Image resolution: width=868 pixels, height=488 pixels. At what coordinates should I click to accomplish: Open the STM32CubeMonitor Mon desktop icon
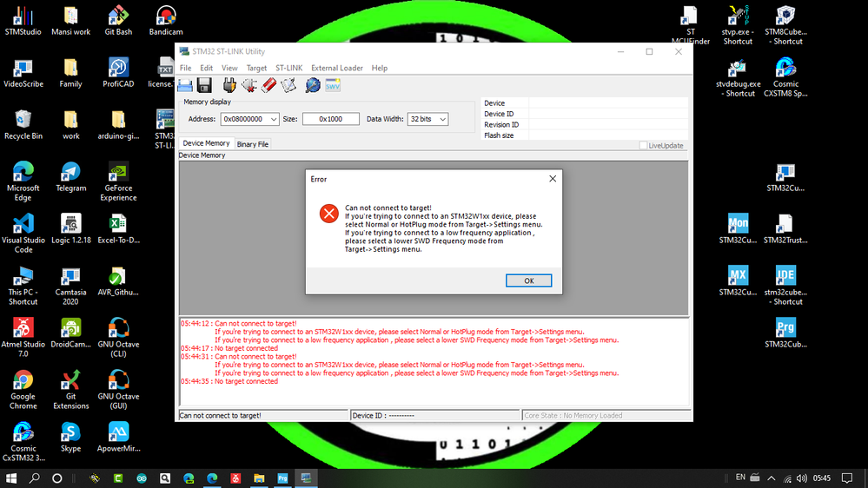(738, 228)
